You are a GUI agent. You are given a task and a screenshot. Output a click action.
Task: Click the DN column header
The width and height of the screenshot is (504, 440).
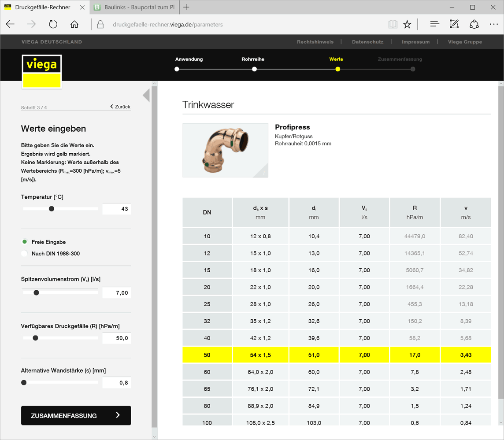pos(207,212)
